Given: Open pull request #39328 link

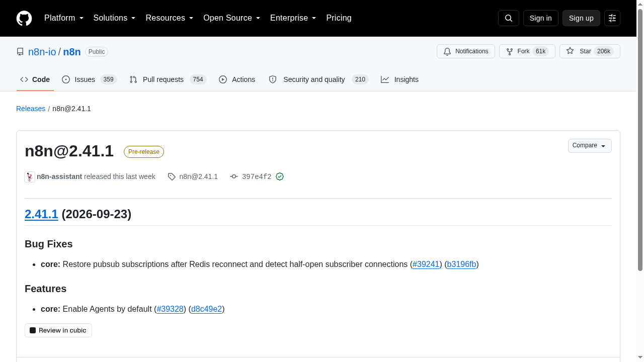Looking at the screenshot, I should tap(170, 309).
